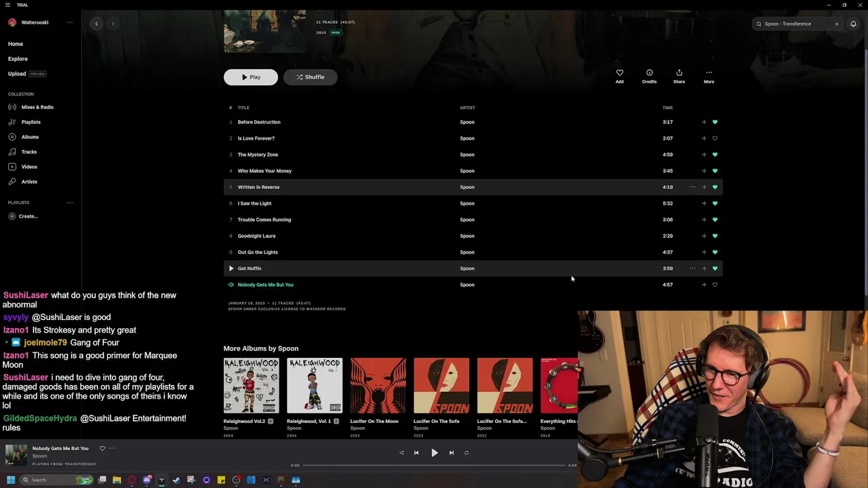Toggle favorite on I Saw the Light
This screenshot has height=488, width=868.
(715, 203)
